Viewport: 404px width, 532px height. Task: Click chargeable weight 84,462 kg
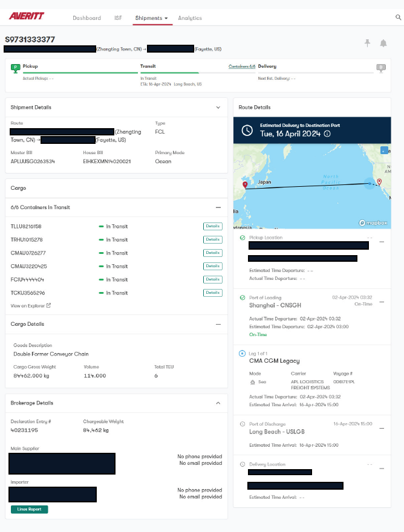click(x=96, y=430)
